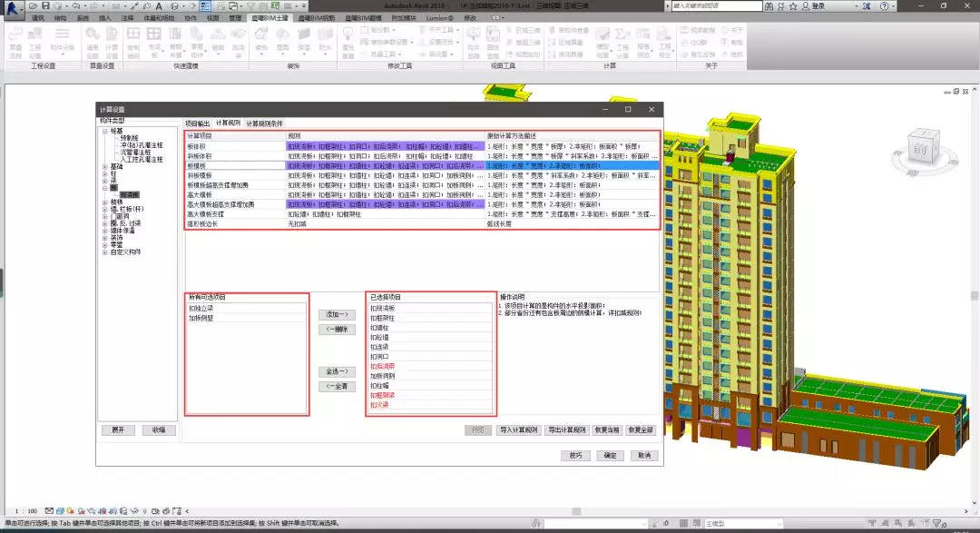Image resolution: width=980 pixels, height=533 pixels.
Task: Click the 导入计算规则 button
Action: [x=518, y=429]
